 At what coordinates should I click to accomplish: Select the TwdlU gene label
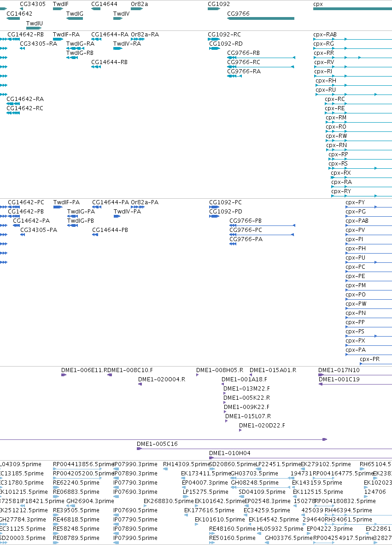point(35,24)
